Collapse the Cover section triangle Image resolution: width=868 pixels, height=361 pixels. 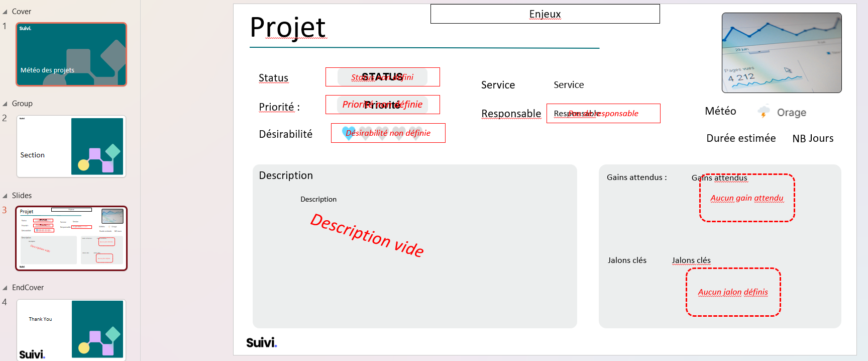click(x=5, y=12)
